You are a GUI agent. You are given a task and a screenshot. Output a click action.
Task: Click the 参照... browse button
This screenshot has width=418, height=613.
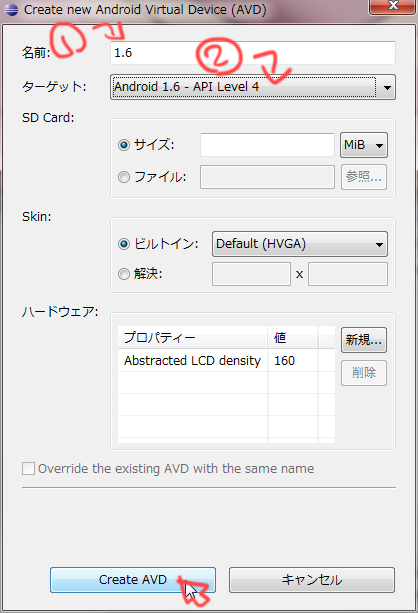[x=364, y=177]
